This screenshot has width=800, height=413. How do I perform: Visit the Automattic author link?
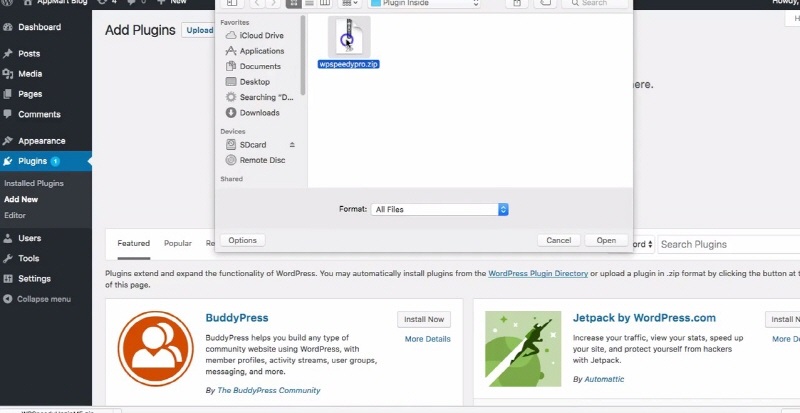(604, 379)
